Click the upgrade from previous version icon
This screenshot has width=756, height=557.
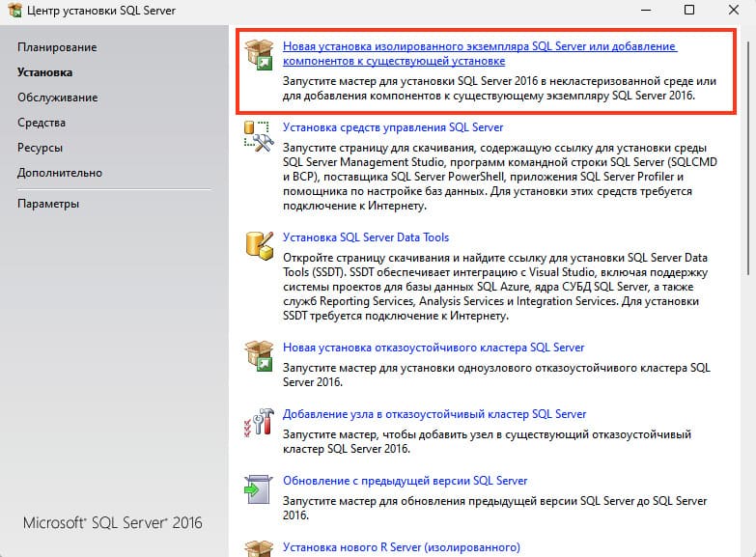click(259, 489)
